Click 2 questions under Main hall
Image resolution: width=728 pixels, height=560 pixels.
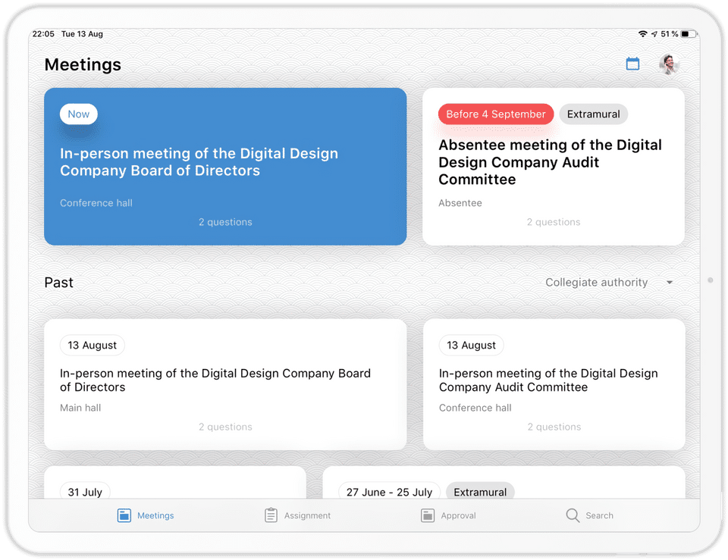click(x=226, y=427)
